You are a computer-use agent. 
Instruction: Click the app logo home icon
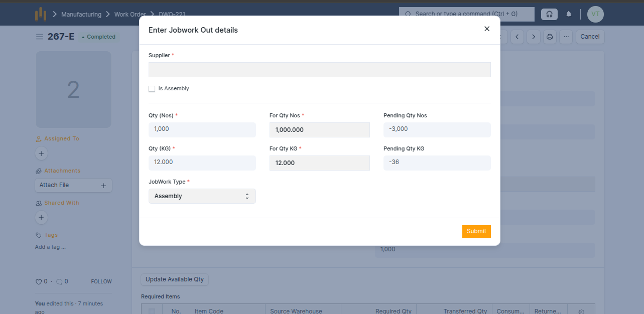pos(41,15)
